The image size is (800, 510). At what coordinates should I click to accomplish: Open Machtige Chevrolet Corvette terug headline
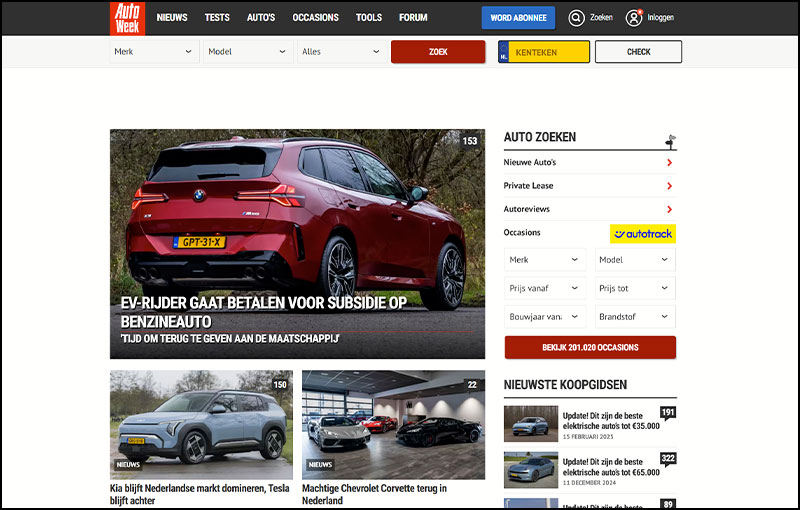(x=374, y=494)
